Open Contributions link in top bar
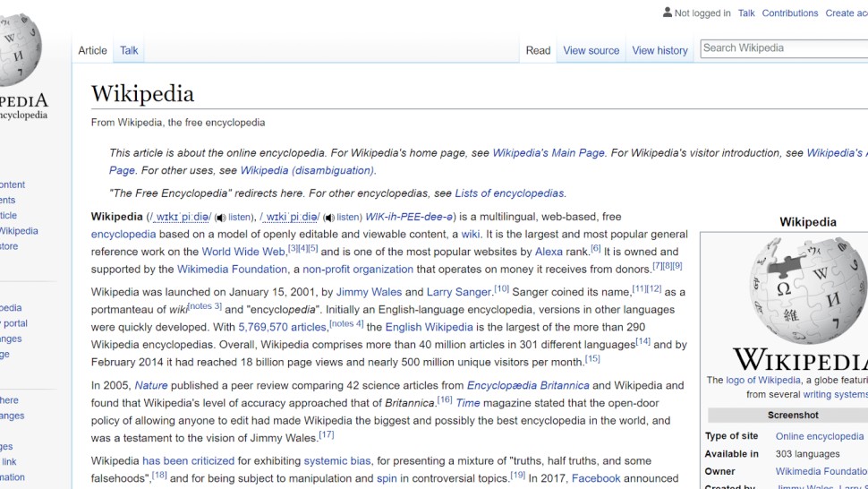Image resolution: width=868 pixels, height=489 pixels. [790, 13]
